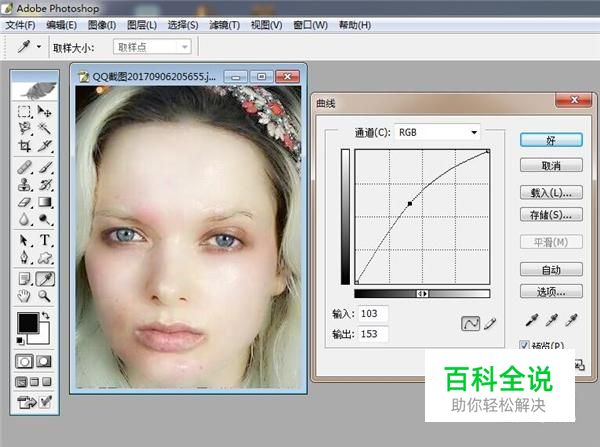Select the Crop tool in toolbox
Image resolution: width=600 pixels, height=447 pixels.
click(24, 146)
